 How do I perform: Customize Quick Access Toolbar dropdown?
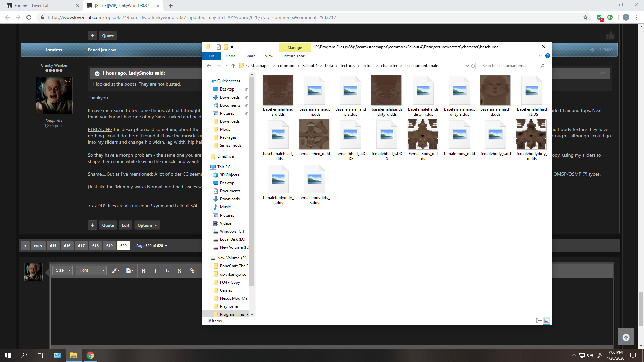pos(232,47)
